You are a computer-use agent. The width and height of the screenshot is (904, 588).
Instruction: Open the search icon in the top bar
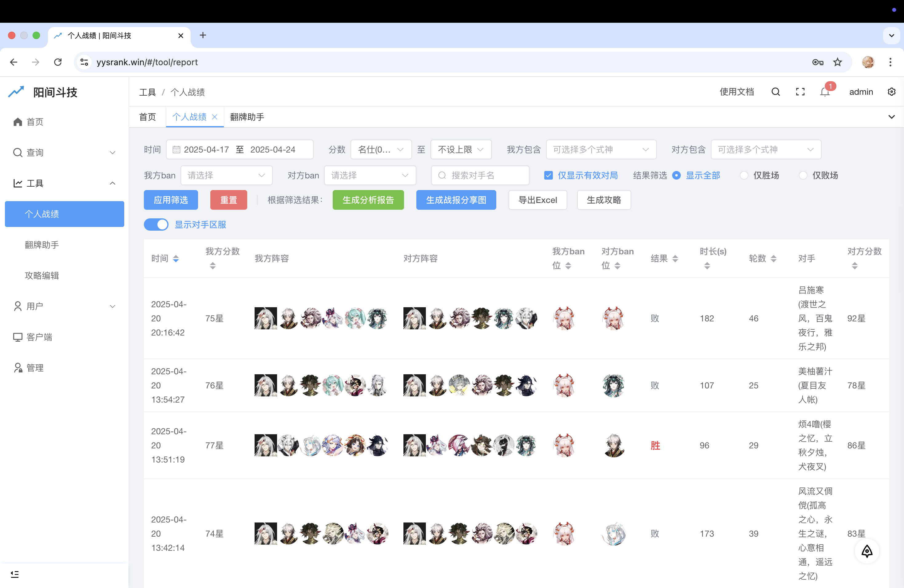tap(775, 92)
